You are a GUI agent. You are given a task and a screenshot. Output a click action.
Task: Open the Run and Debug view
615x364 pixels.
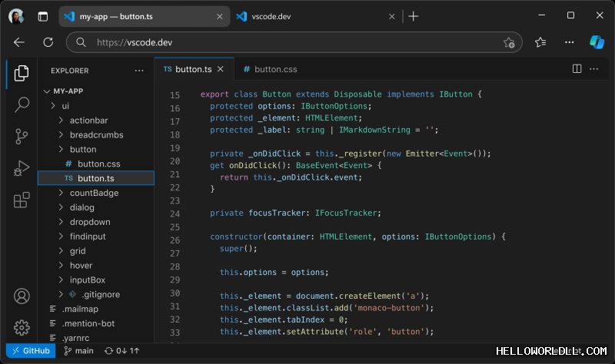tap(22, 168)
